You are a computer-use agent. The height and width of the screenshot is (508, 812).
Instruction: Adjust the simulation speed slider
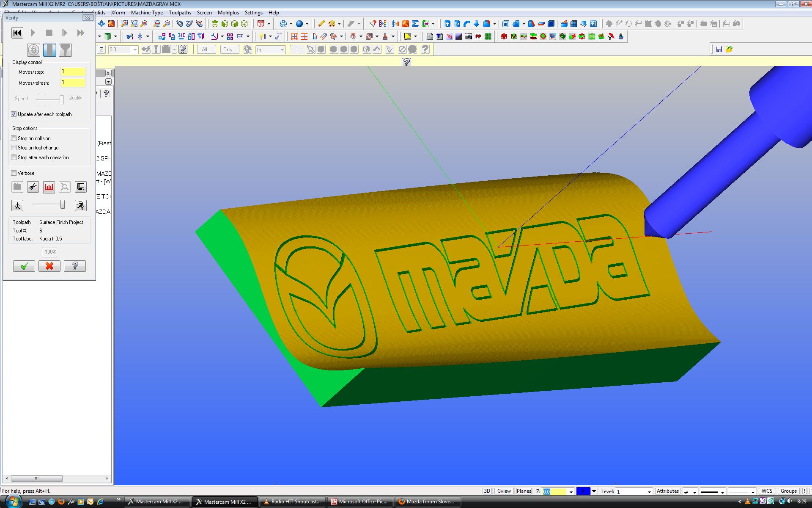[x=63, y=205]
